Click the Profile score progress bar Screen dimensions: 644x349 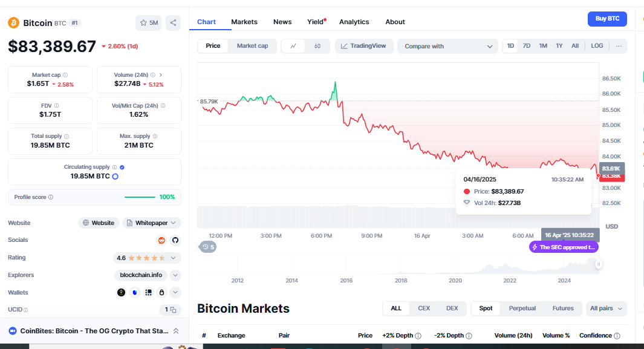[x=140, y=197]
